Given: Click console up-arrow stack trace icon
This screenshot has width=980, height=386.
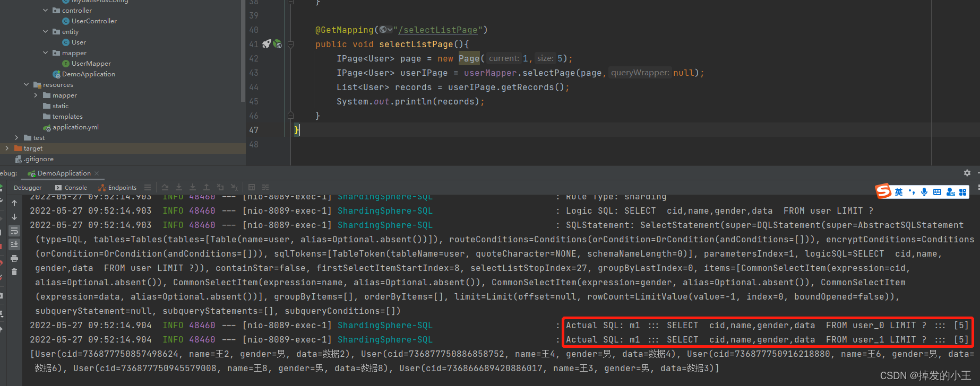Looking at the screenshot, I should point(14,203).
